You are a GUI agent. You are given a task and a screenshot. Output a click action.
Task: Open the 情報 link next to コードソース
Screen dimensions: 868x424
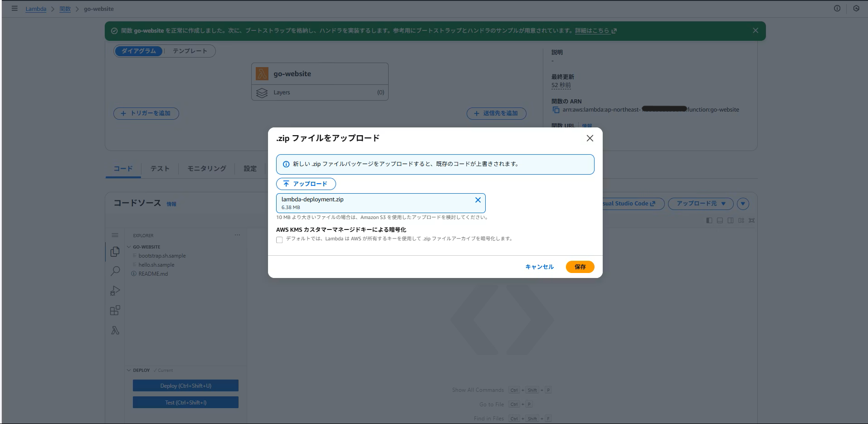click(171, 204)
